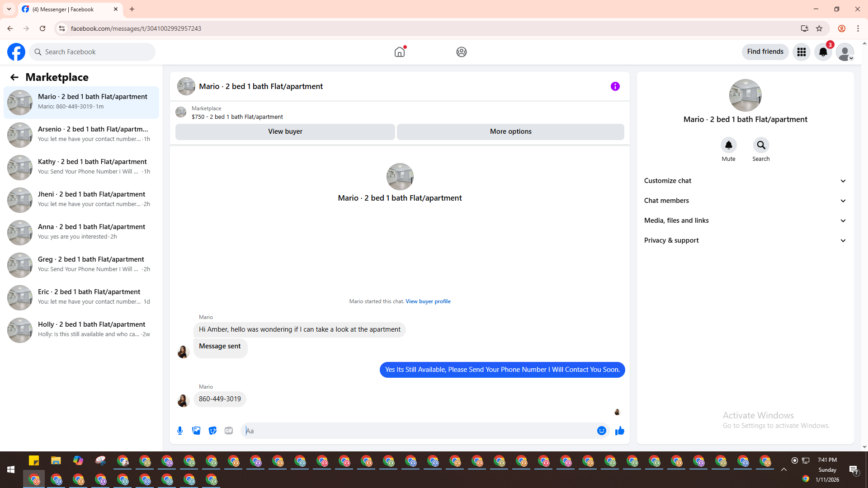Go to the Home feed icon
This screenshot has height=488, width=868.
tap(400, 52)
